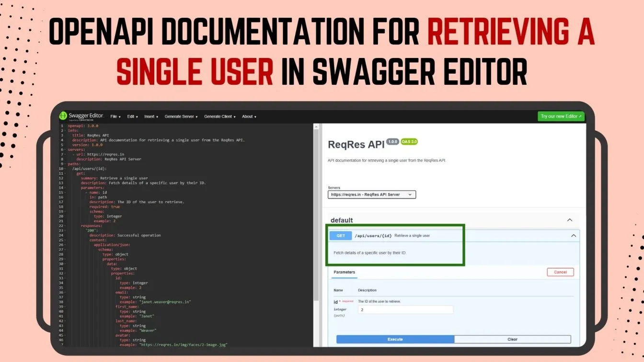Click the Clear button
The image size is (644, 362).
pos(512,339)
